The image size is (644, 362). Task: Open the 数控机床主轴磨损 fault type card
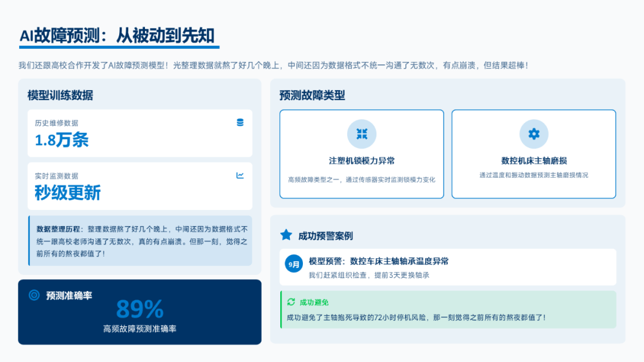[x=534, y=154]
